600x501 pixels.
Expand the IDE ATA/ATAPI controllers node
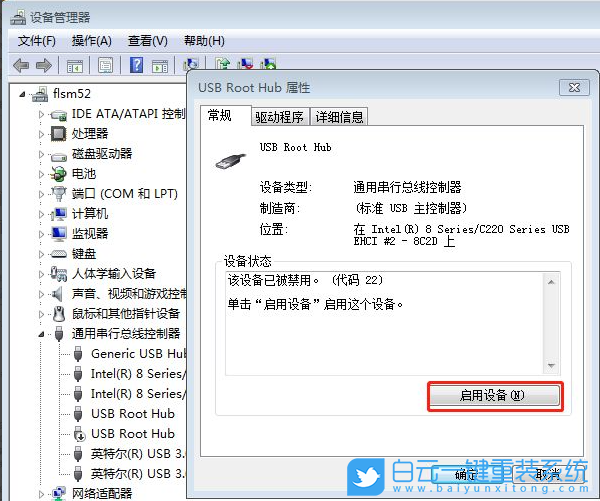(x=41, y=114)
